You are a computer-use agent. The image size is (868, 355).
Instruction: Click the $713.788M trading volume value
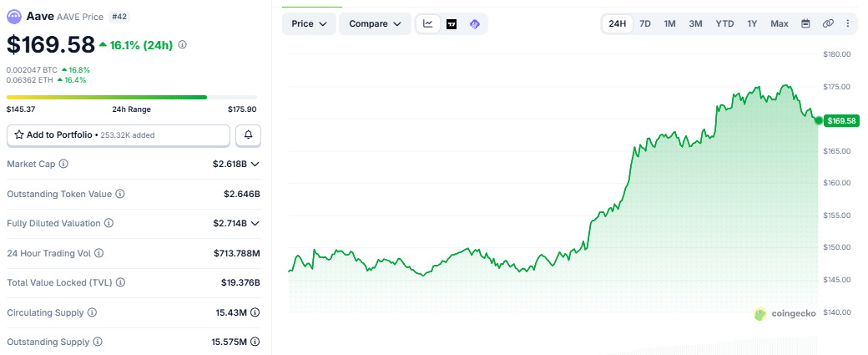pos(237,253)
